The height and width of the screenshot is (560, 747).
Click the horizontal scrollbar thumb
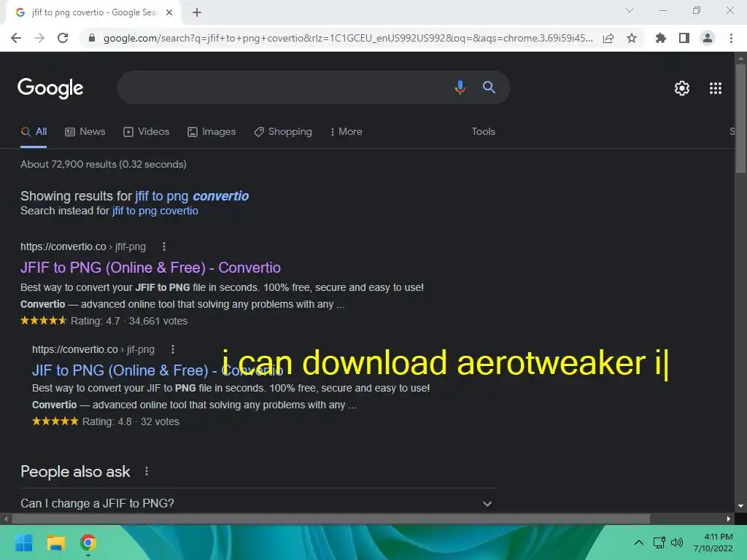[x=331, y=518]
